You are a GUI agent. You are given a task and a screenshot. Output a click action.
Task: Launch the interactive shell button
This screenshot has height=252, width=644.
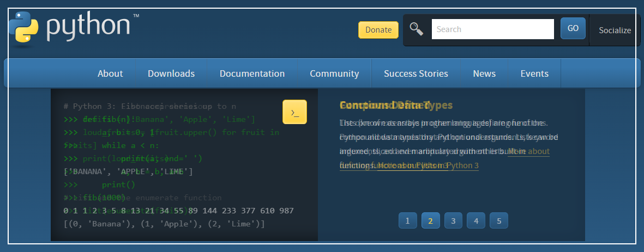(x=294, y=112)
